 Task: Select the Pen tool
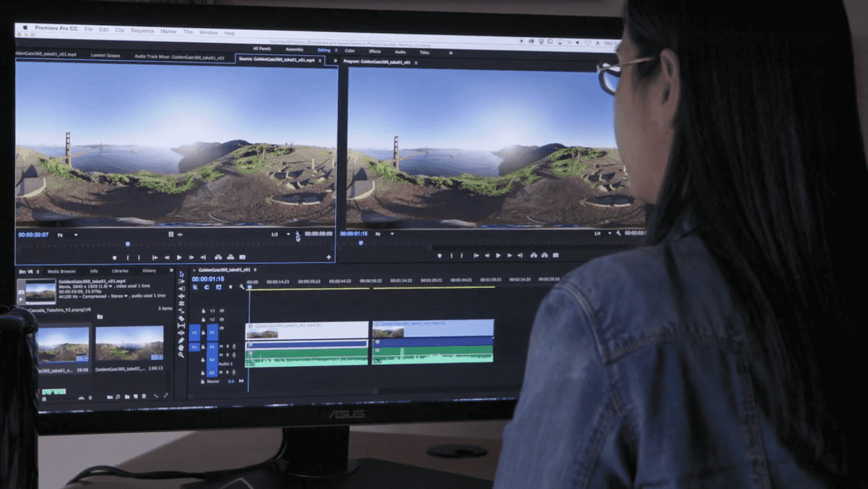click(x=181, y=340)
